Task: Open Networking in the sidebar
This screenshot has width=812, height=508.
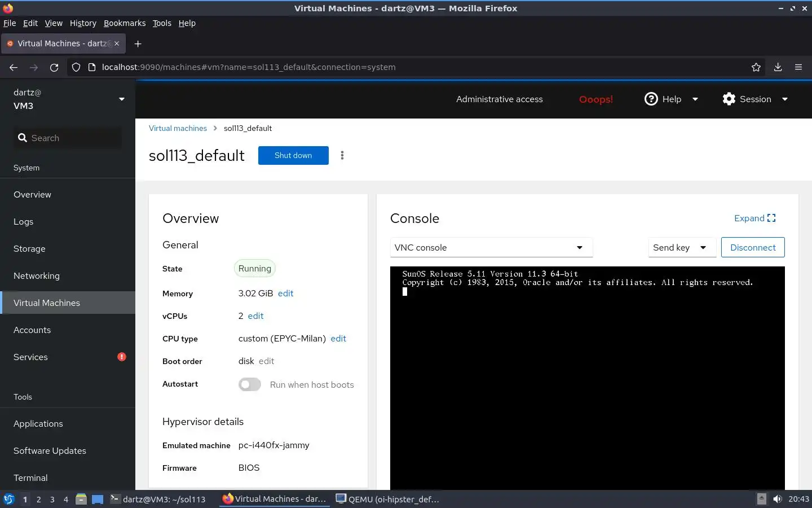Action: coord(68,275)
